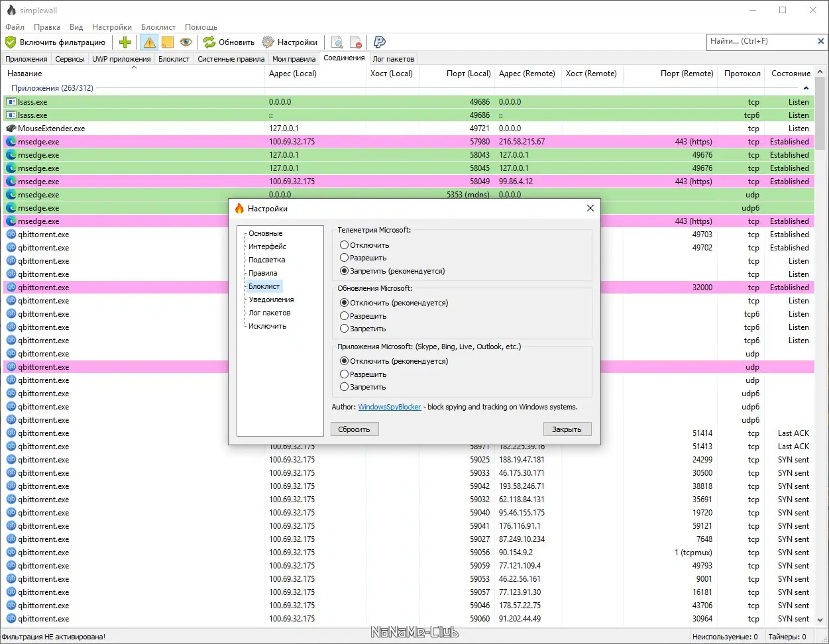Select Отключить (рекомендуется) under Приложения Microsoft
This screenshot has height=644, width=829.
point(394,361)
